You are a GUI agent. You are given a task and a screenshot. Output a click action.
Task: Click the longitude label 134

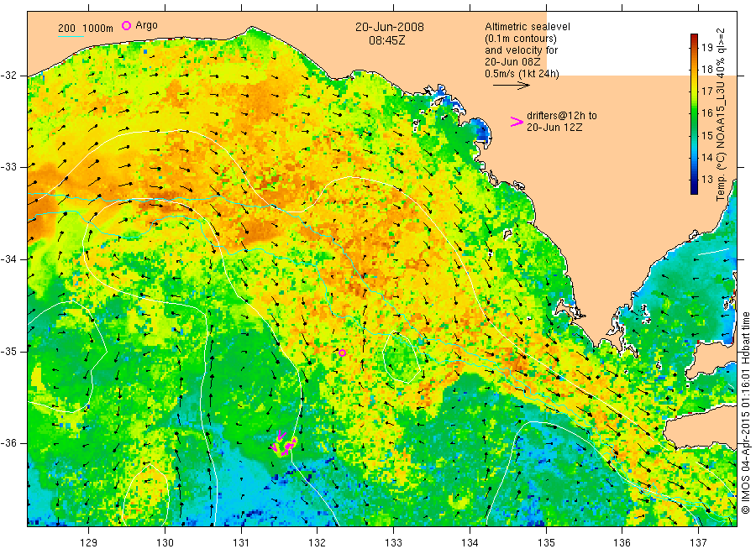(470, 542)
